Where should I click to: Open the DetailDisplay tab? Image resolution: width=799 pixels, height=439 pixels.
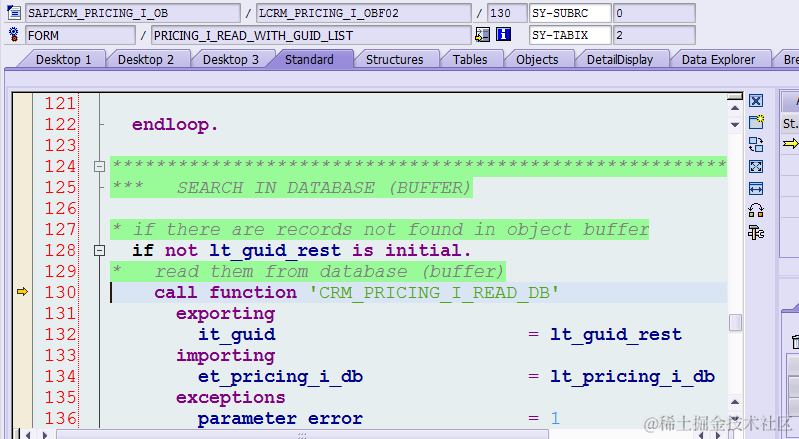(x=620, y=60)
